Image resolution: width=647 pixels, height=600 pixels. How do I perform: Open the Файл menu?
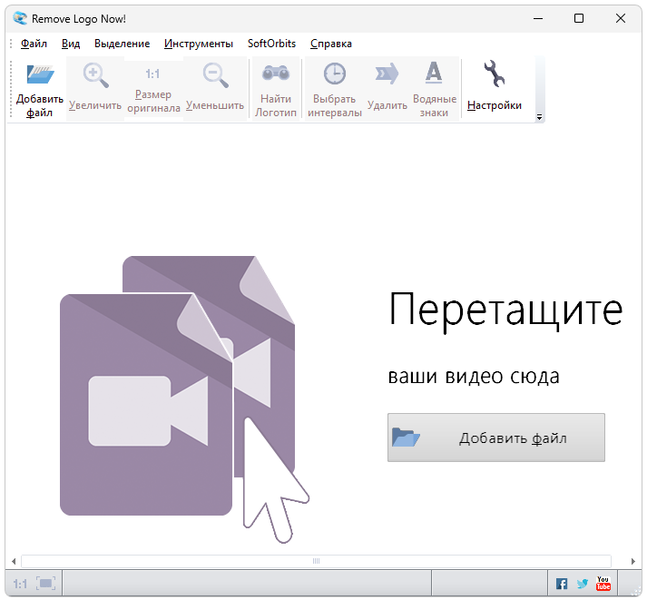click(34, 43)
